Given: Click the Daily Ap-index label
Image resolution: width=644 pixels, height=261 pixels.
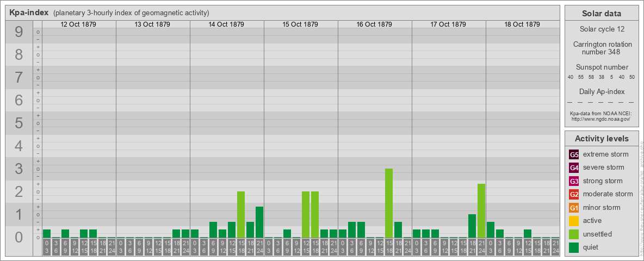Looking at the screenshot, I should (x=602, y=91).
